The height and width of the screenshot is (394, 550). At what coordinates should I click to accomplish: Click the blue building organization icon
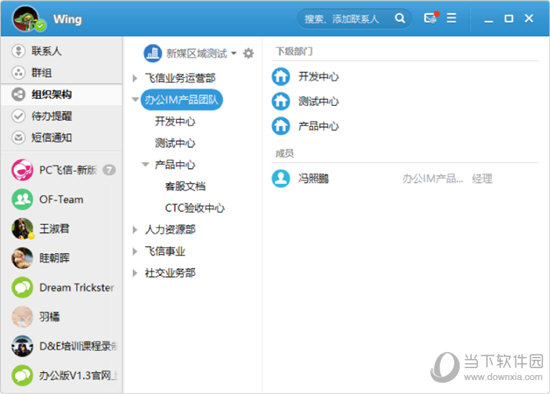[x=153, y=53]
